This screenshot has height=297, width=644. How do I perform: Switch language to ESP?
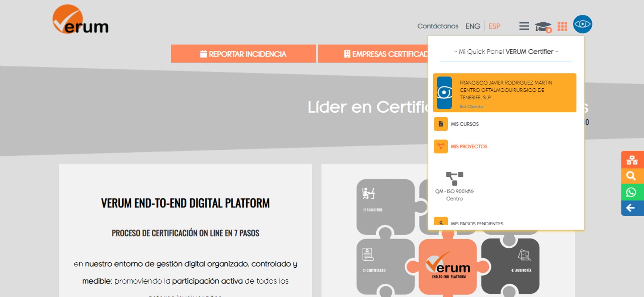[494, 26]
